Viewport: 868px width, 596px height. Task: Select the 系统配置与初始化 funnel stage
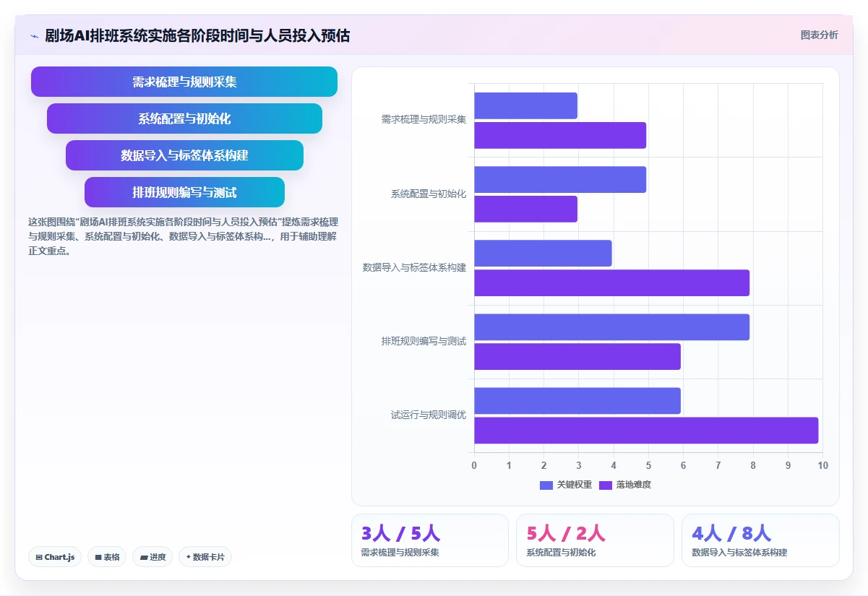[184, 118]
